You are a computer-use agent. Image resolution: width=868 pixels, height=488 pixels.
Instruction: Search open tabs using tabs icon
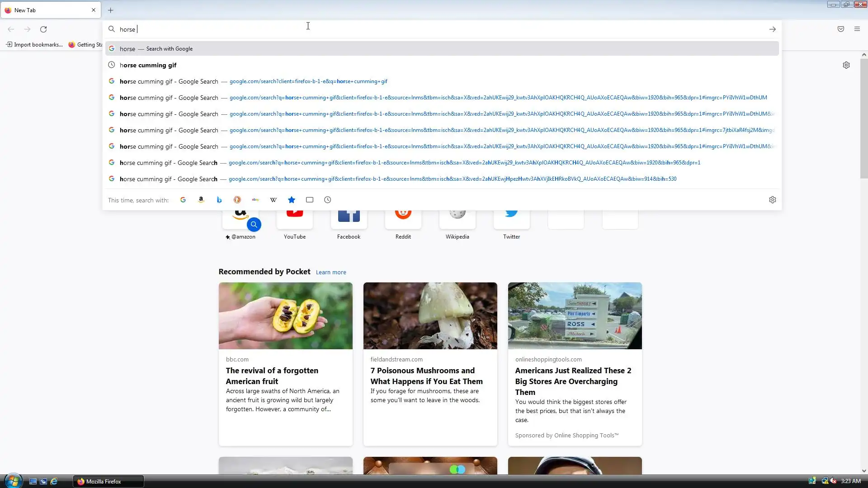[x=310, y=200]
